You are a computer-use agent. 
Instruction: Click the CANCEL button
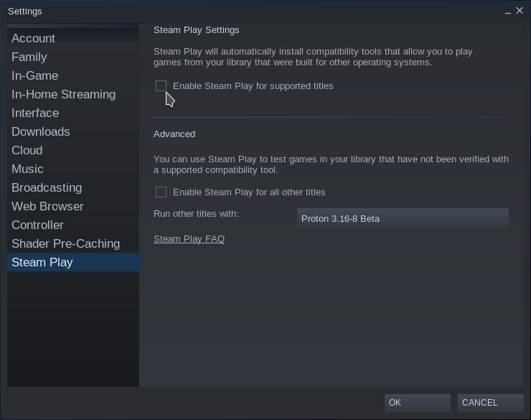[490, 402]
